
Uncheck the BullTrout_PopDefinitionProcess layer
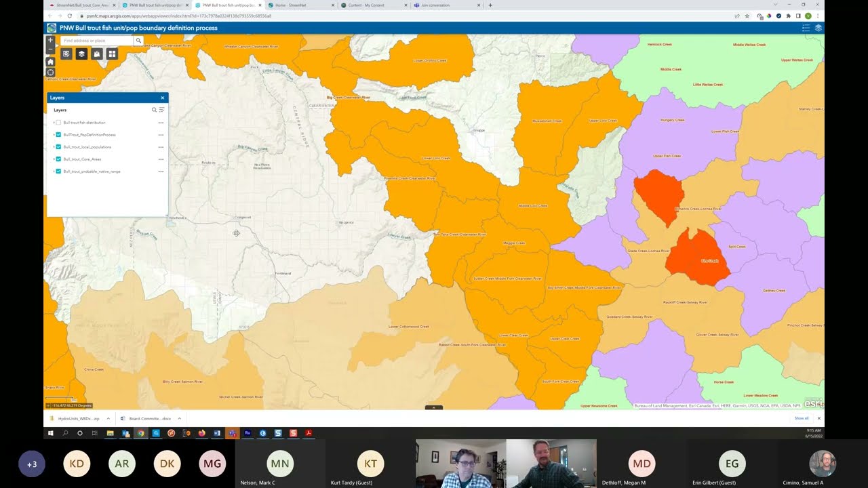coord(59,135)
